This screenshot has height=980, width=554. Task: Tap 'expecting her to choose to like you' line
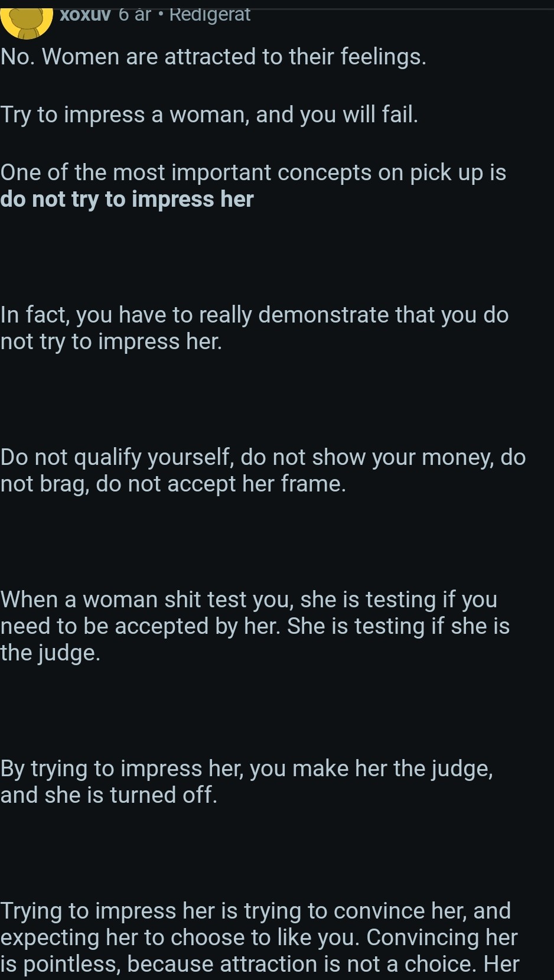click(259, 937)
